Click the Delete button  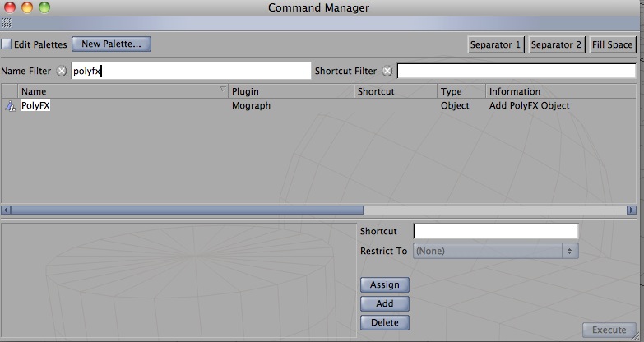pos(384,322)
